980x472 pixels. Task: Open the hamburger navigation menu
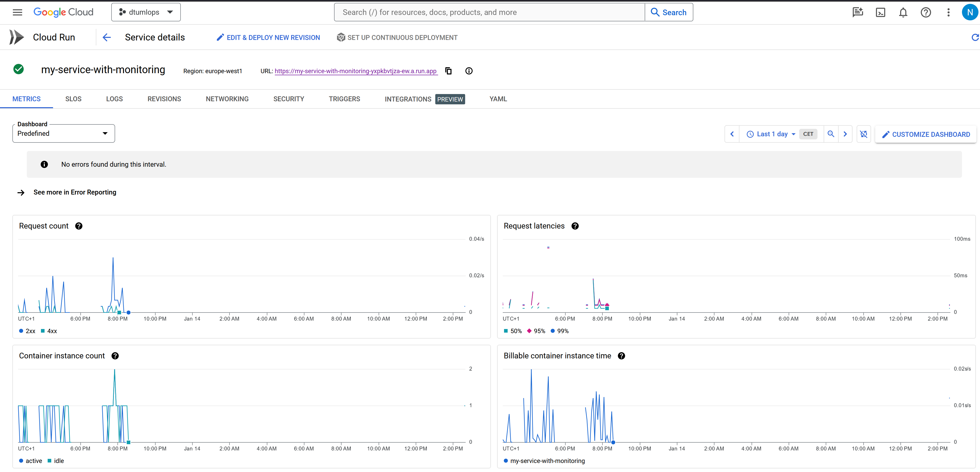18,12
